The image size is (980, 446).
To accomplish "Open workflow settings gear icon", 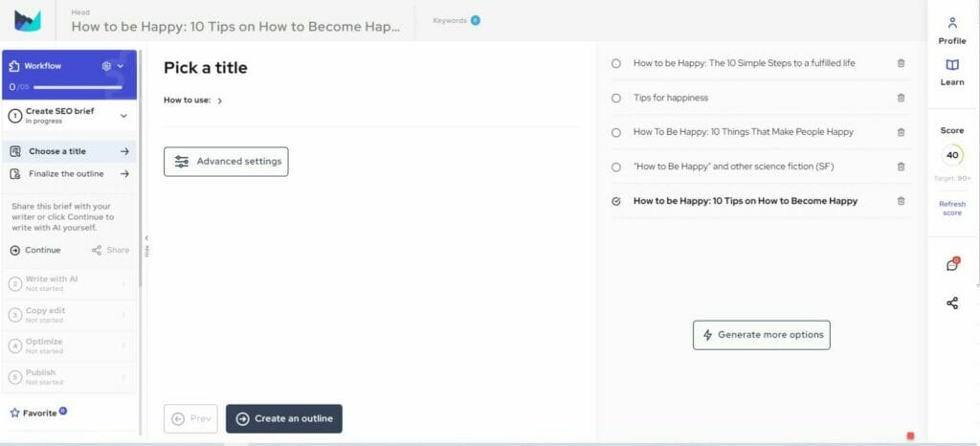I will pos(106,66).
